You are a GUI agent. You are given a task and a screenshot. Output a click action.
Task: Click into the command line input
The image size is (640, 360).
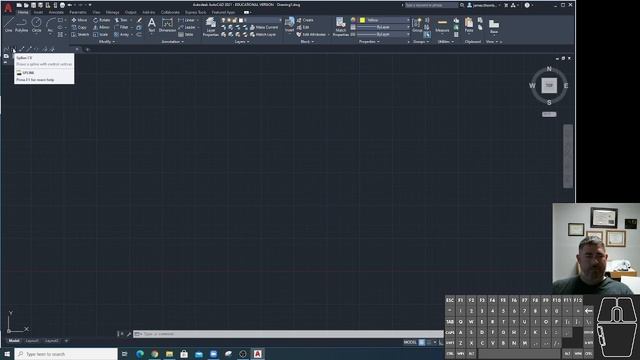288,334
